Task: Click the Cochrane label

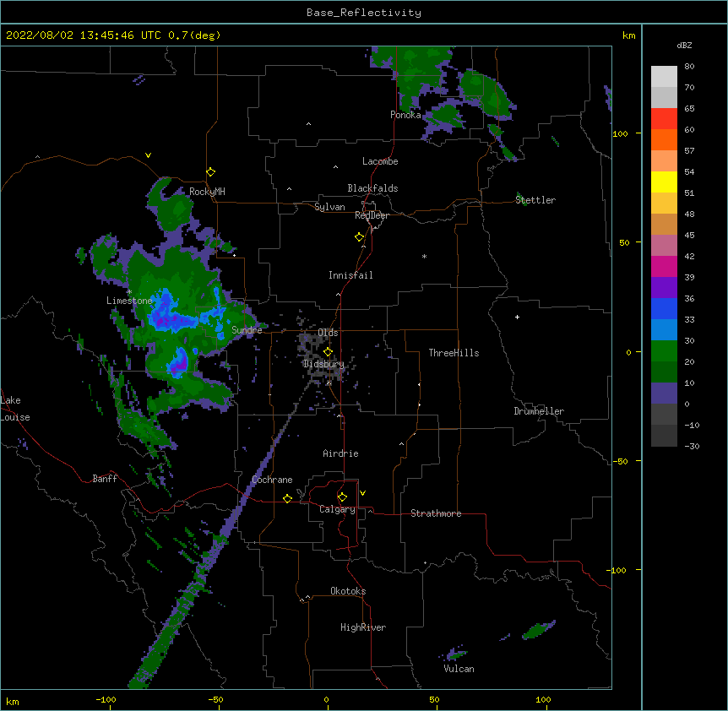Action: (x=272, y=480)
